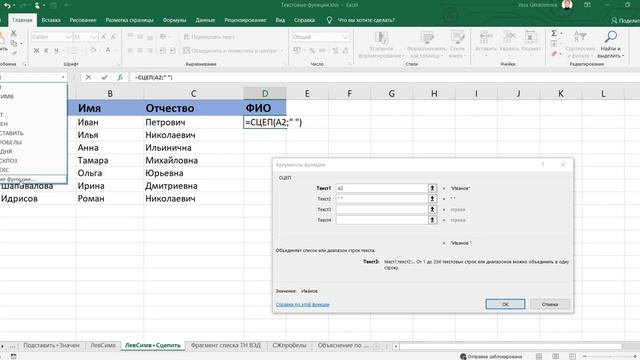Center cell text horizontally
Screen dimensions: 640x360
coord(140,51)
